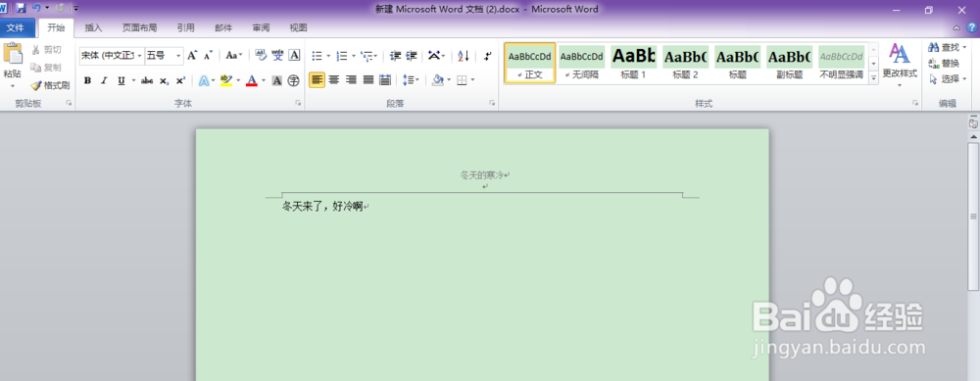Select align left paragraph button
Viewport: 980px width, 381px height.
pos(317,80)
